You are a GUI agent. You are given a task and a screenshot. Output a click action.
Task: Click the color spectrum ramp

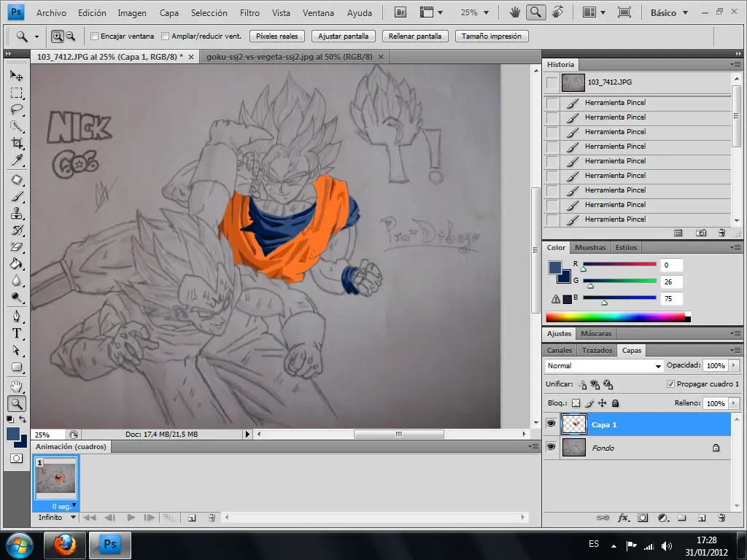(x=618, y=317)
